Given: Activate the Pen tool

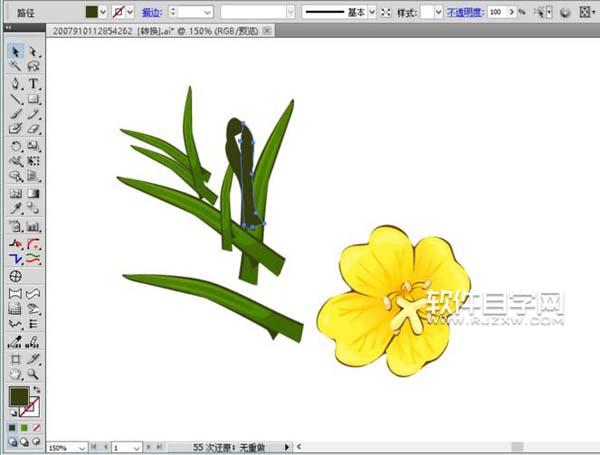Looking at the screenshot, I should click(x=16, y=83).
